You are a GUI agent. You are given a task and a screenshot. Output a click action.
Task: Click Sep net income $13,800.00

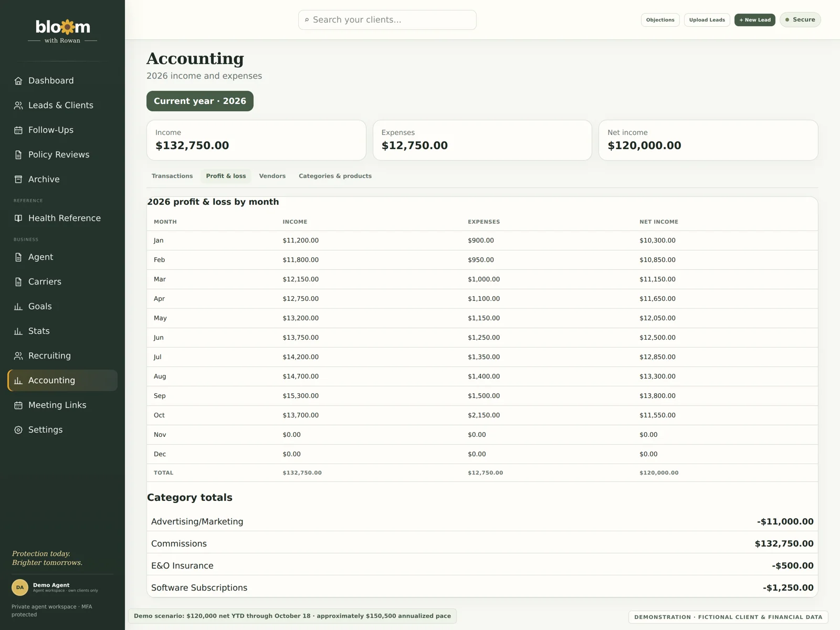point(658,396)
